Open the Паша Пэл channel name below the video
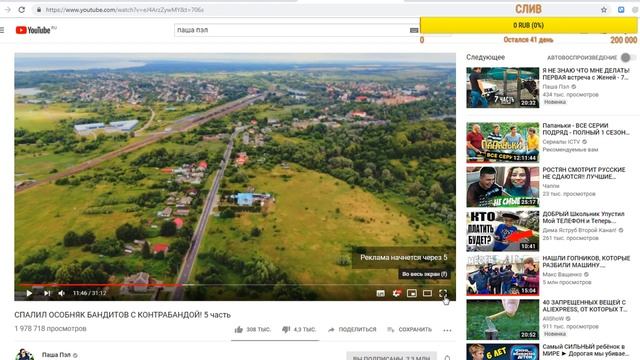Viewport: 640px width, 360px height. pyautogui.click(x=56, y=355)
